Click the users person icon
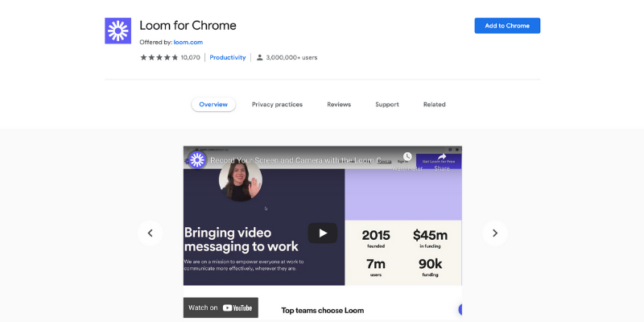Image resolution: width=644 pixels, height=322 pixels. click(259, 57)
